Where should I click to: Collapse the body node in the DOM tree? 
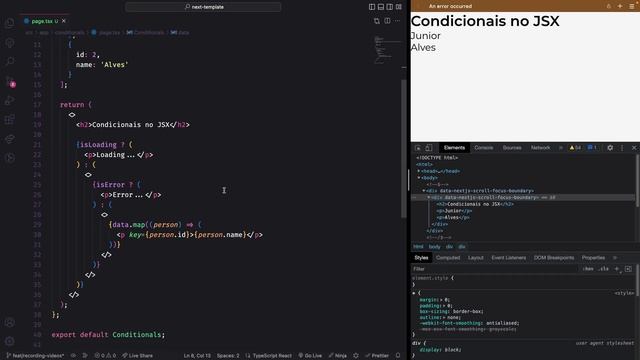click(419, 178)
